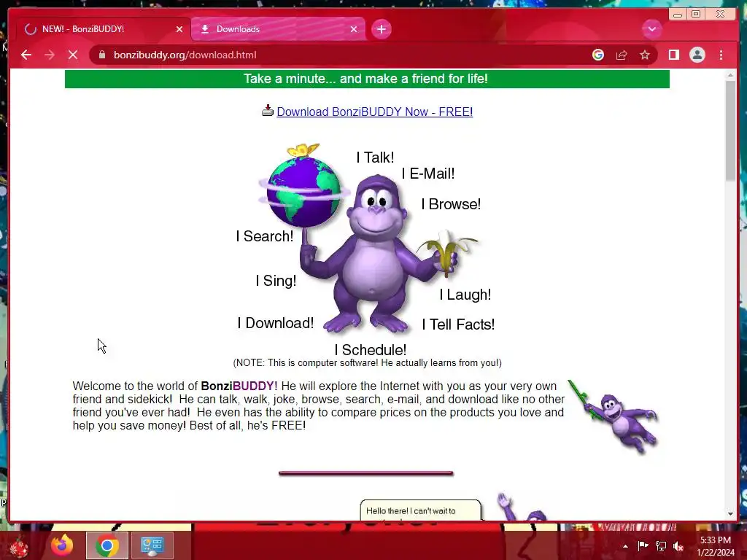This screenshot has width=747, height=560.
Task: Click the scrollbar down arrow
Action: coord(730,514)
